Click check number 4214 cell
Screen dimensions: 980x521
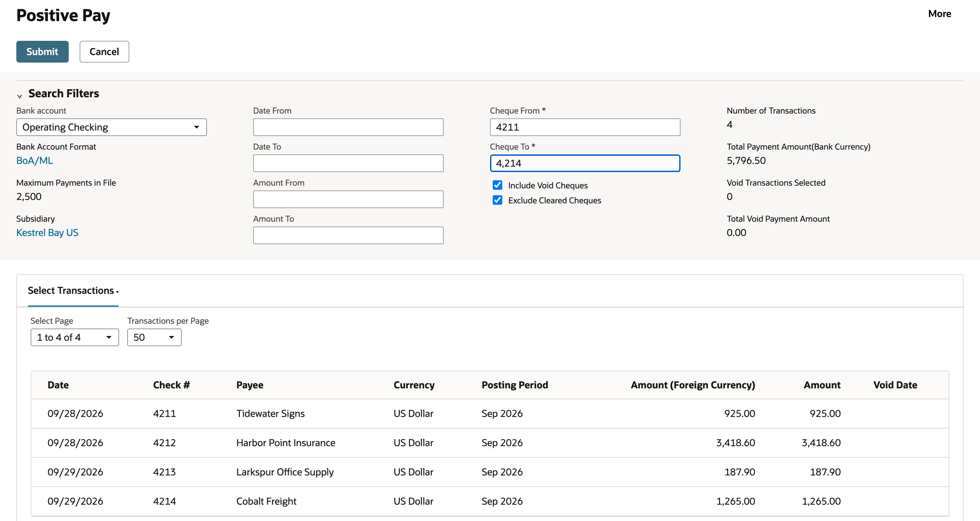pyautogui.click(x=164, y=502)
